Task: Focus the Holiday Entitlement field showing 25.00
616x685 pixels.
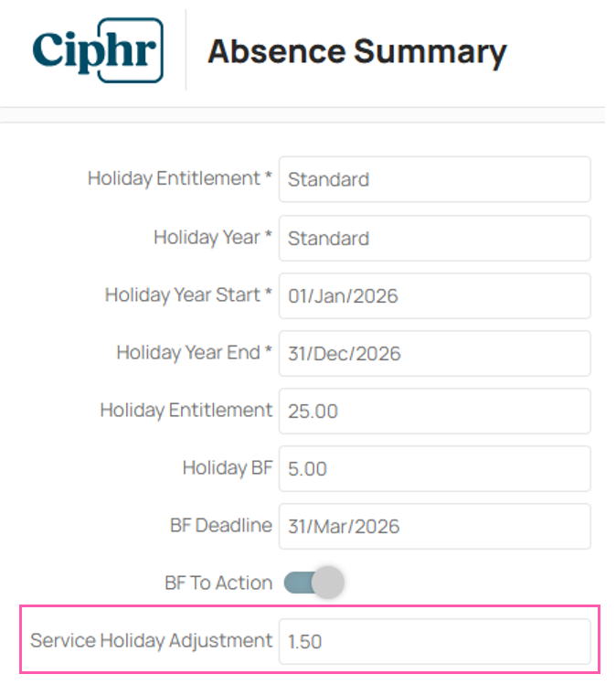Action: click(x=435, y=411)
